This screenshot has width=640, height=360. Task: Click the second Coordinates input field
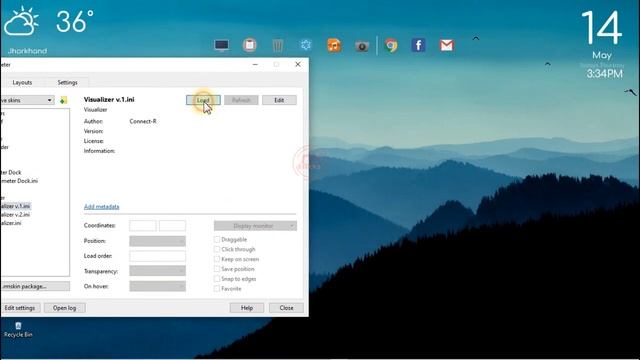point(172,226)
